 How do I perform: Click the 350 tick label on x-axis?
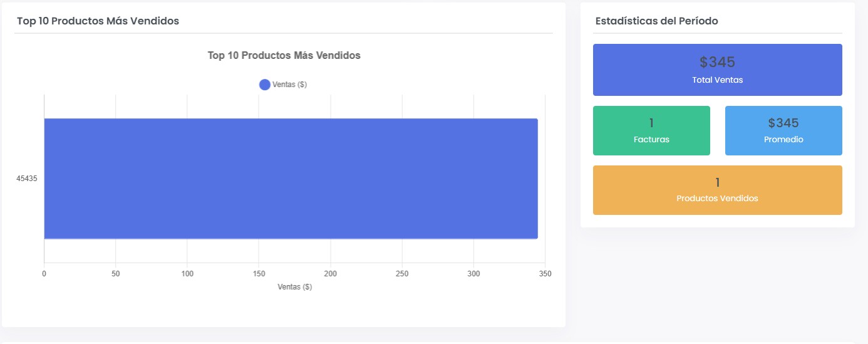[x=545, y=274]
